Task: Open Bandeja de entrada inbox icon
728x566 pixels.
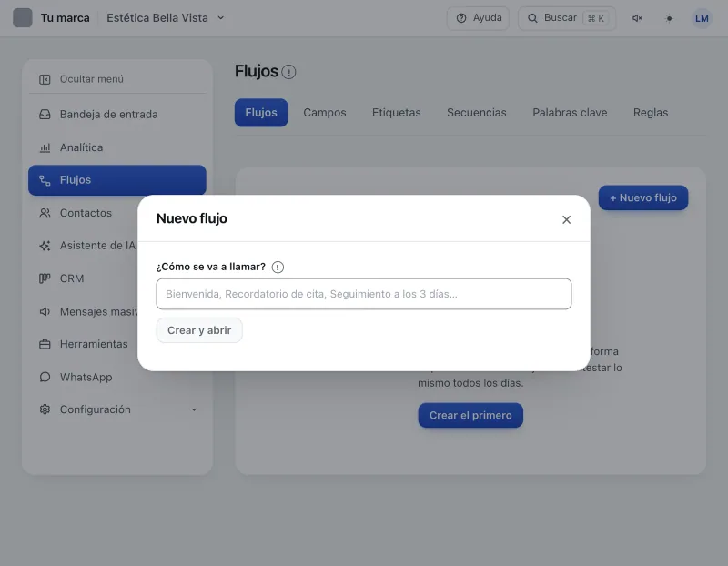Action: [45, 115]
